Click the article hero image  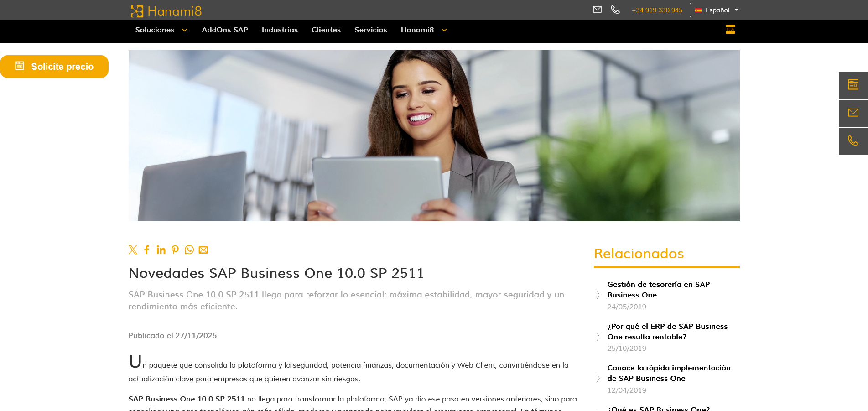pos(434,135)
